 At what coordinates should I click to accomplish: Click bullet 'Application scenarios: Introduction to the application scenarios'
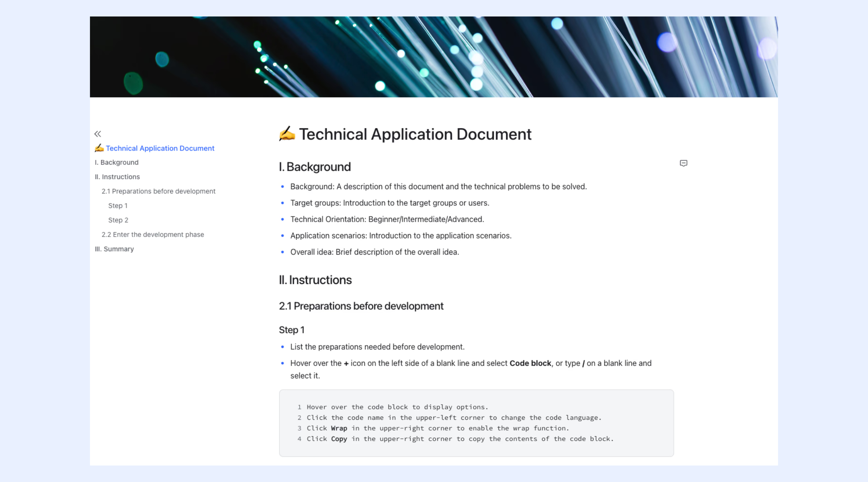pyautogui.click(x=401, y=236)
